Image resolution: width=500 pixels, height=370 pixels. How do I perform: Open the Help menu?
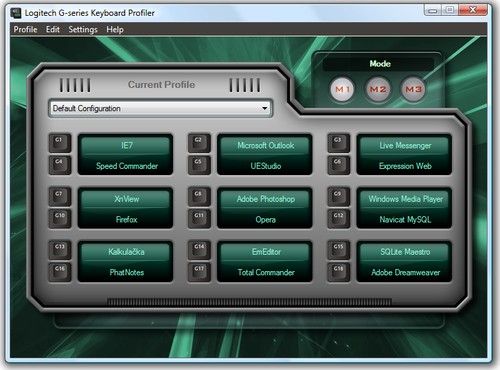pos(115,30)
